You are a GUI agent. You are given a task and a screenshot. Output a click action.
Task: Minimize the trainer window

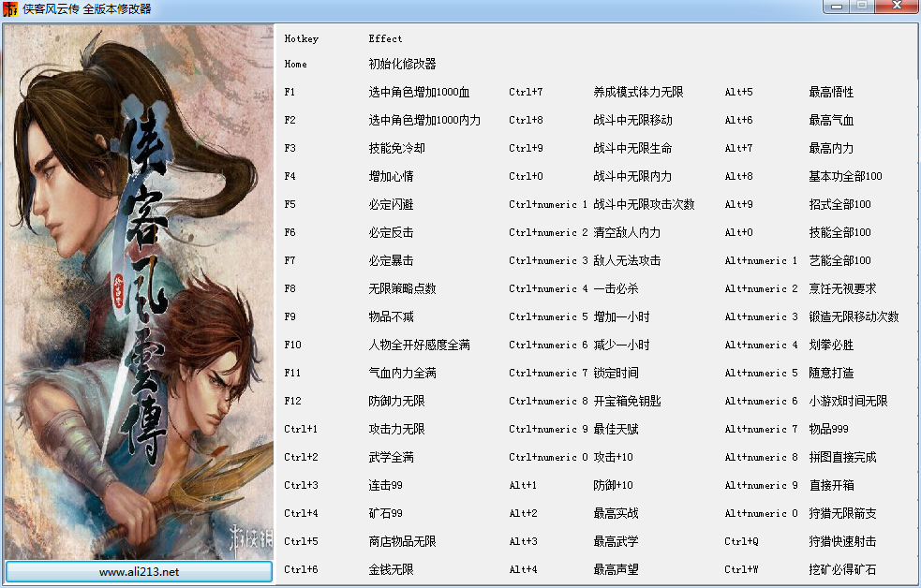[x=836, y=7]
